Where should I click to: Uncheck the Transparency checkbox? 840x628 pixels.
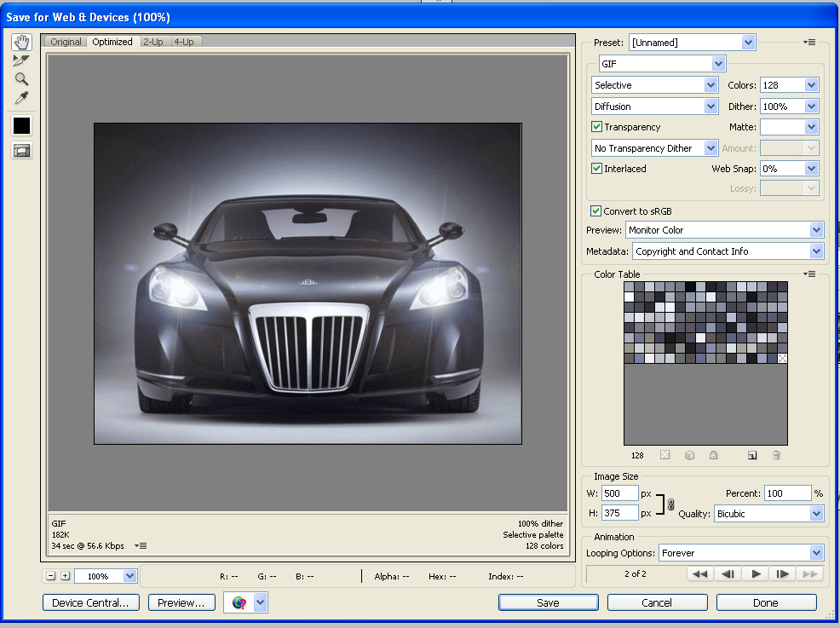pos(597,127)
